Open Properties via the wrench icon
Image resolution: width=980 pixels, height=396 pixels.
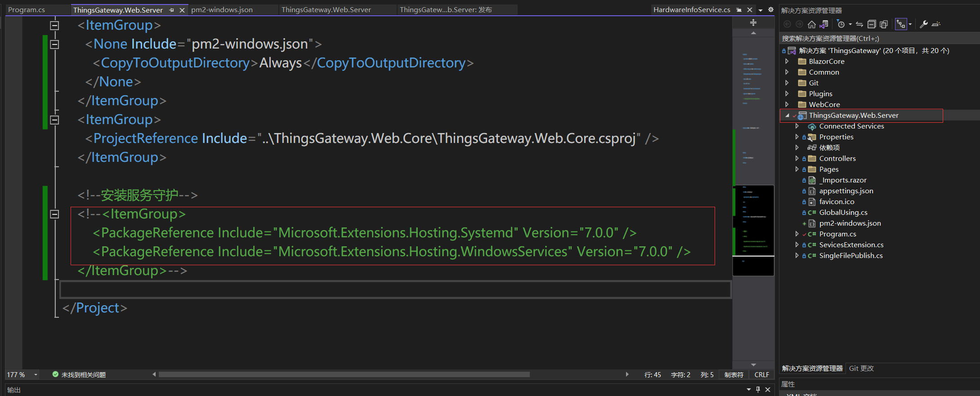924,24
